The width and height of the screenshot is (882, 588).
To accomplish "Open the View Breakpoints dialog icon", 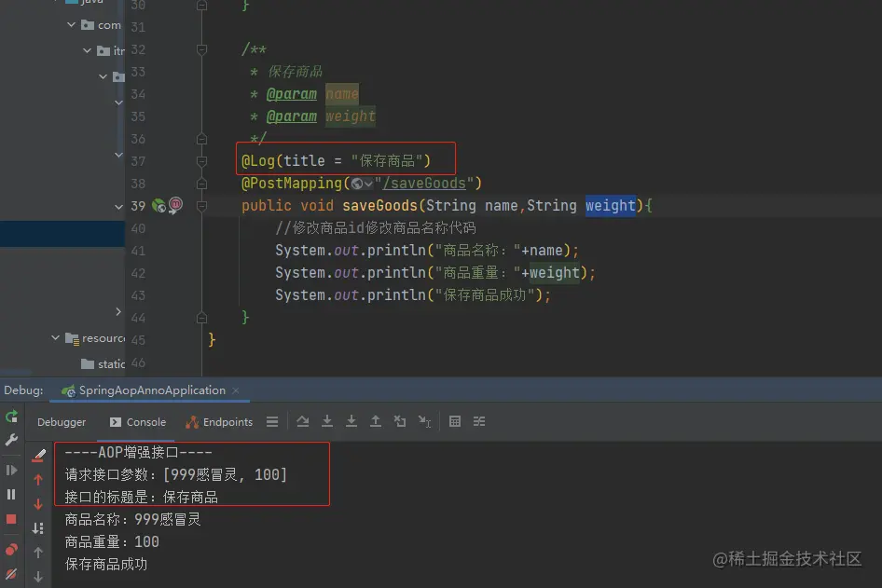I will [x=11, y=549].
